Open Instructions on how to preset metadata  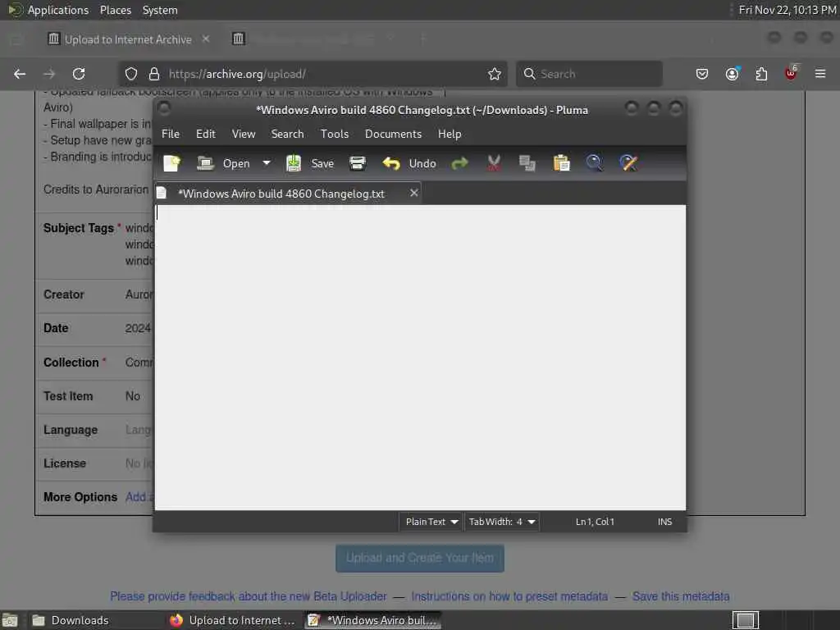[509, 596]
